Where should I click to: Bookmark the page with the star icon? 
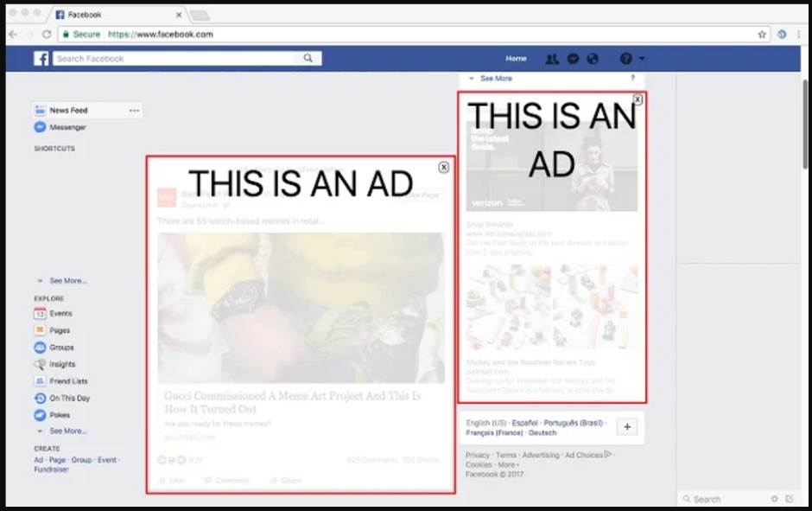pyautogui.click(x=762, y=35)
